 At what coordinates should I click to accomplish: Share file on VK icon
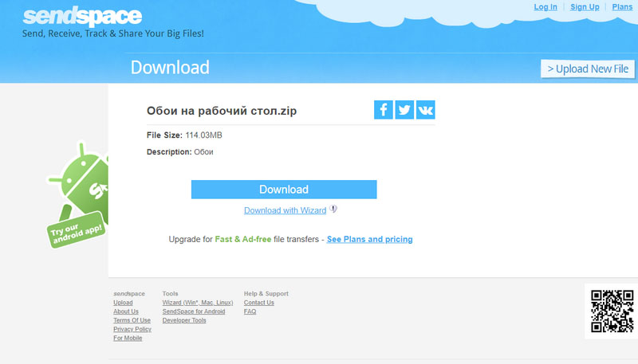426,110
